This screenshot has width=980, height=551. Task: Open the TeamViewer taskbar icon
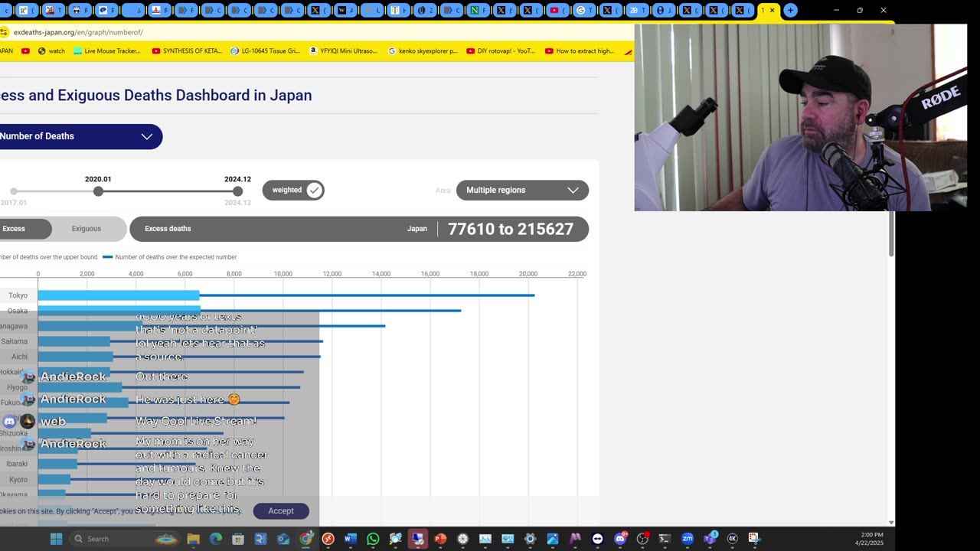[x=597, y=539]
